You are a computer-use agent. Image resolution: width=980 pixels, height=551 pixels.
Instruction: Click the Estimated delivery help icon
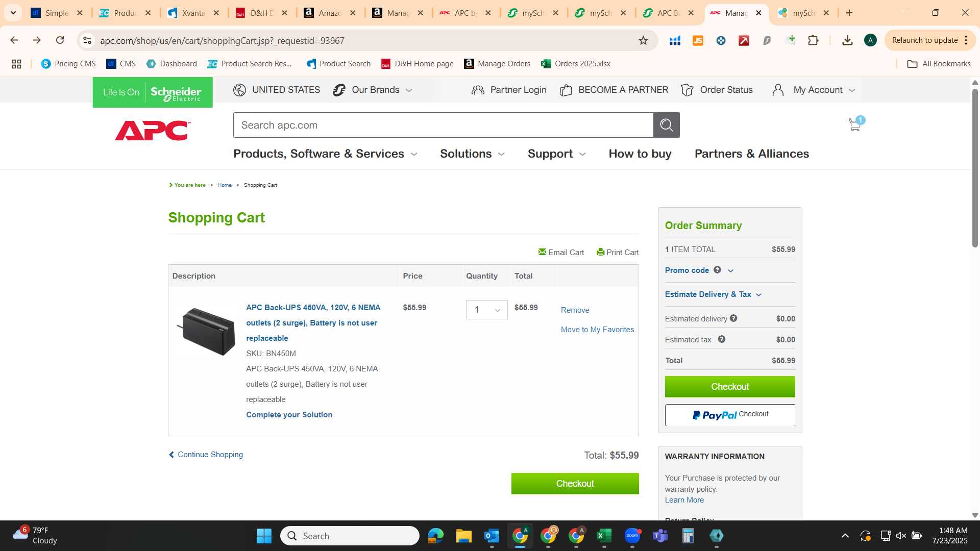[733, 318]
